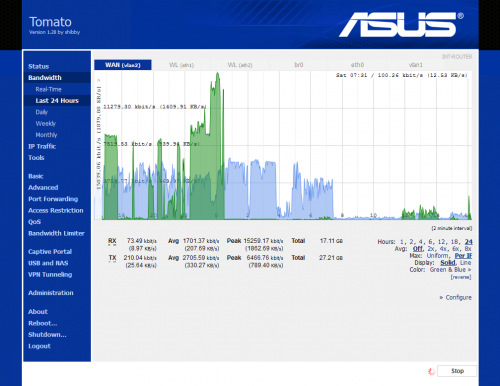Set Max scaling to Per IF
Image resolution: width=500 pixels, height=386 pixels.
pyautogui.click(x=464, y=256)
